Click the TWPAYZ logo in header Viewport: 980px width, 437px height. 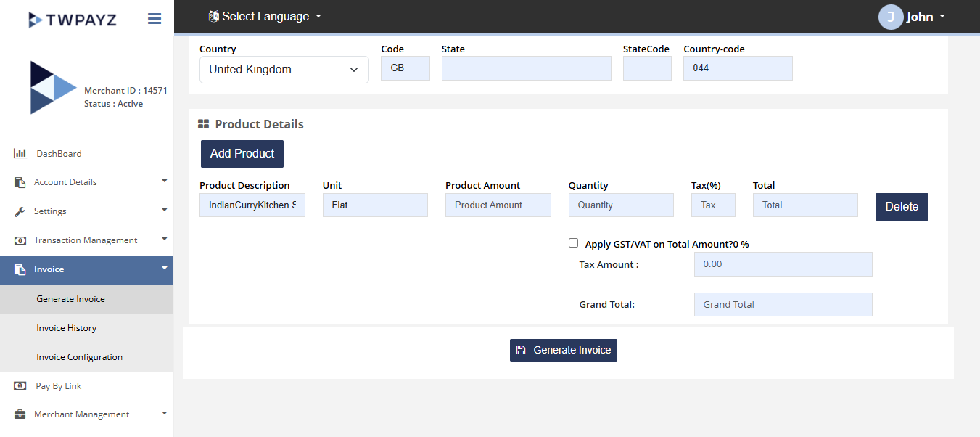[74, 20]
